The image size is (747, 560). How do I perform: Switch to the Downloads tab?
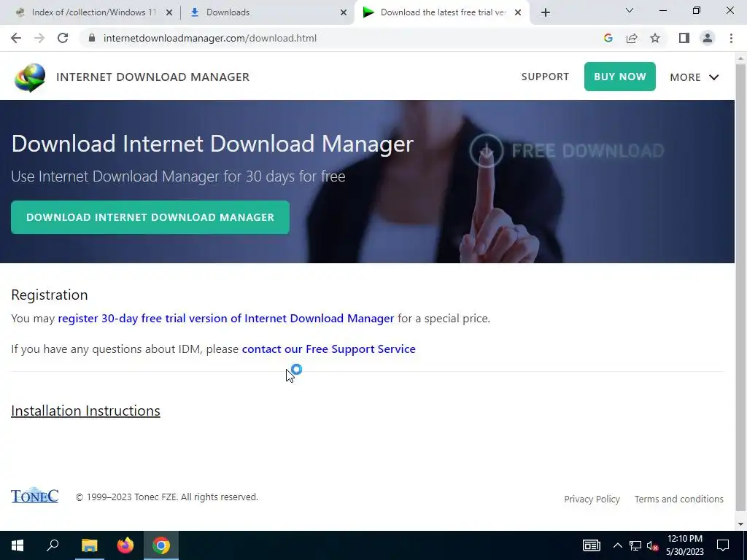click(x=267, y=12)
